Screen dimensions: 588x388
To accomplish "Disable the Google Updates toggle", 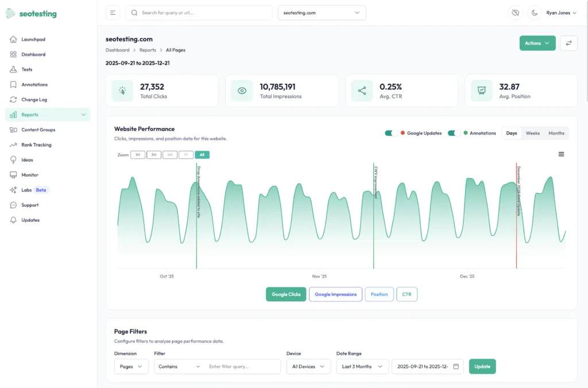I will click(391, 133).
